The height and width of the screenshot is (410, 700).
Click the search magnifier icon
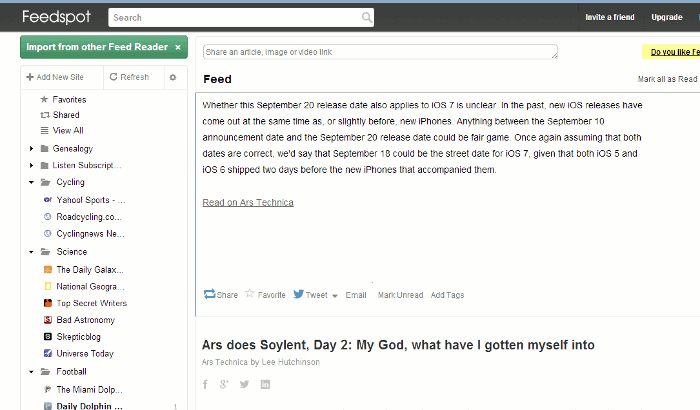point(367,17)
